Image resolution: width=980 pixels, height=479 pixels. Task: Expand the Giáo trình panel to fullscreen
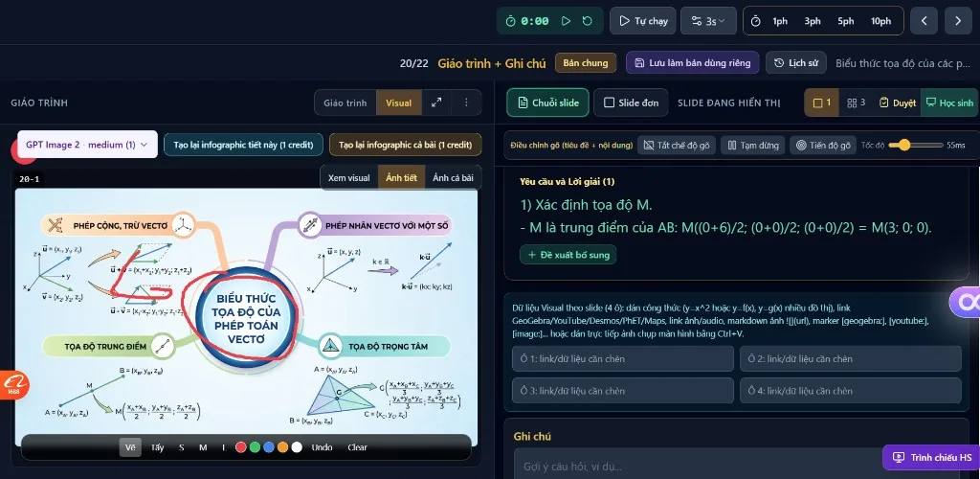tap(436, 103)
